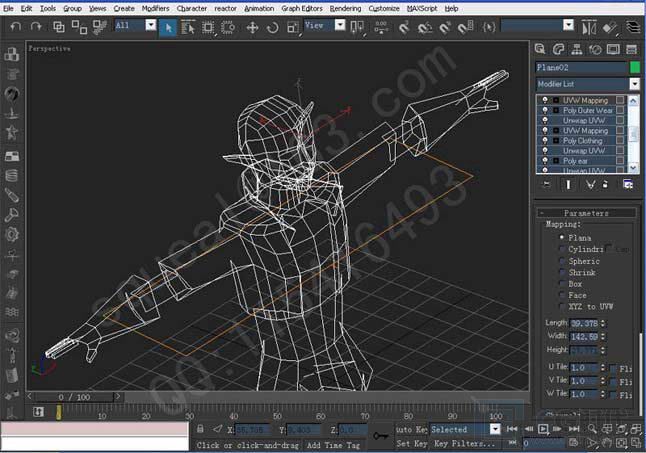Open the Graph Editors menu

(302, 8)
